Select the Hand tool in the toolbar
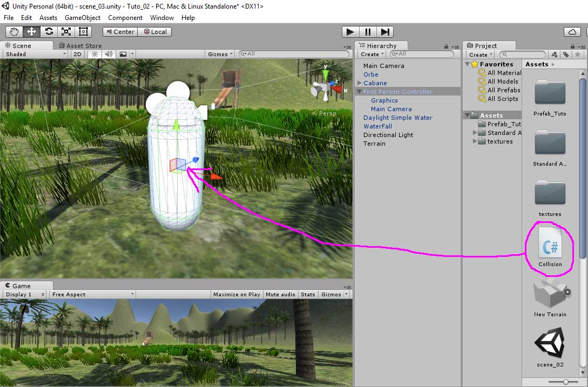The image size is (588, 387). point(14,32)
